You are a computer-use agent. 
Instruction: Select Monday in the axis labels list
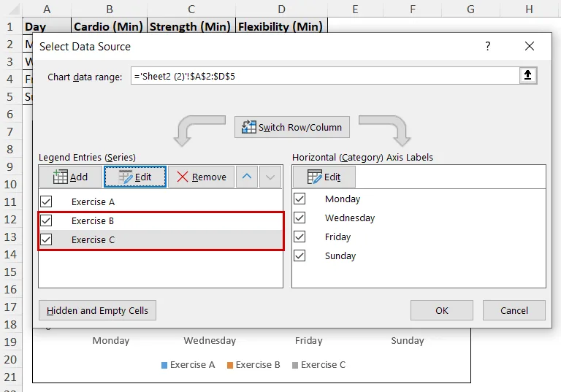(x=419, y=199)
